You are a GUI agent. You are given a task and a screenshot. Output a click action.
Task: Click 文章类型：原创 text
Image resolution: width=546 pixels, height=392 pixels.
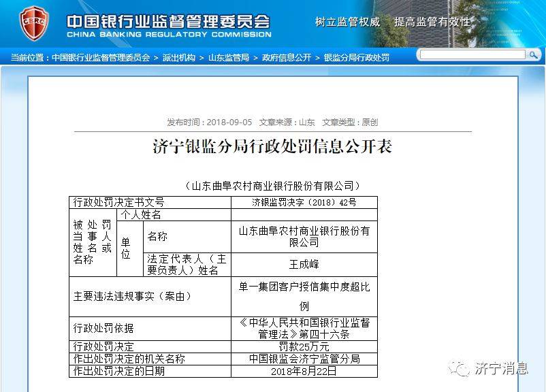click(x=350, y=122)
